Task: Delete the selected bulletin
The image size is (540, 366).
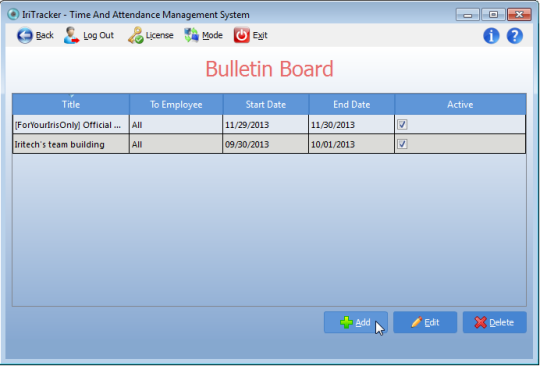Action: (495, 322)
